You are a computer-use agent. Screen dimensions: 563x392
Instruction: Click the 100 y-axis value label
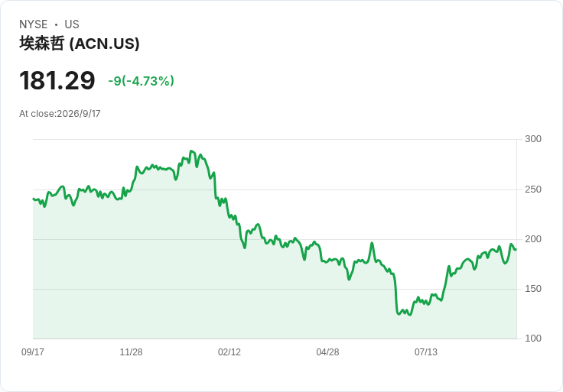(x=533, y=339)
